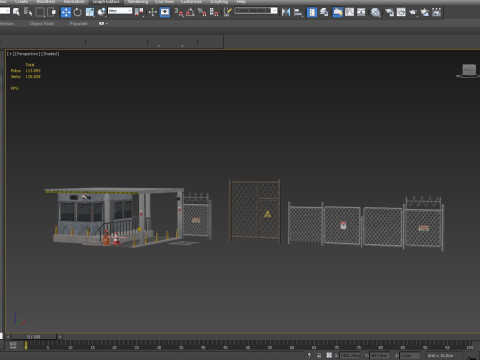
Task: Click frame 100 on the track bar
Action: pos(469,347)
